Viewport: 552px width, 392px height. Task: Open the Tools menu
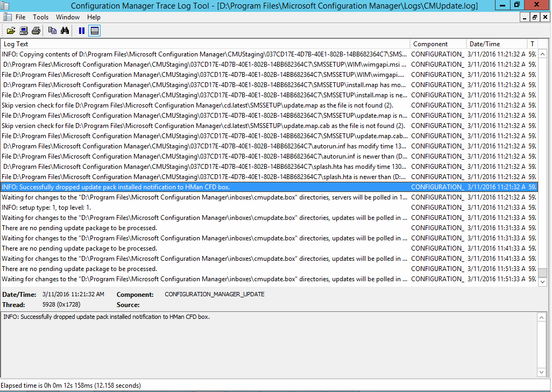(40, 17)
